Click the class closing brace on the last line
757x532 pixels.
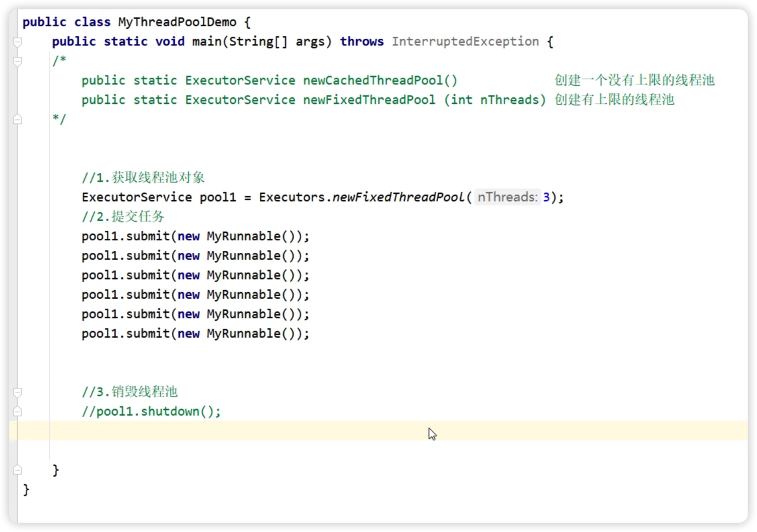point(26,490)
